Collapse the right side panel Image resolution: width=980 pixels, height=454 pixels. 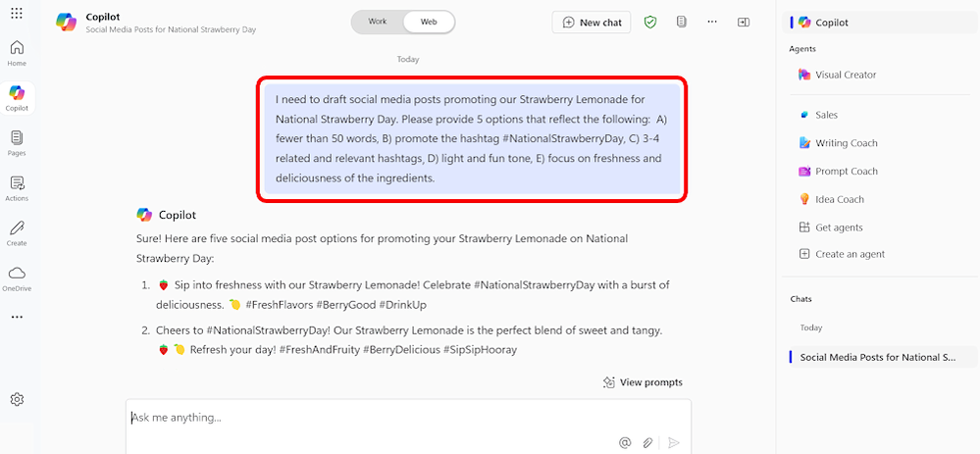coord(744,22)
